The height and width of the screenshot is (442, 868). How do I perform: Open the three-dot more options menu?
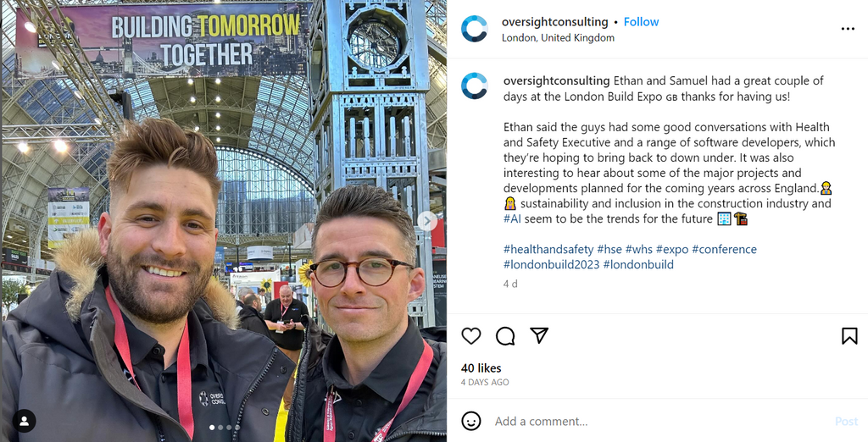[848, 29]
